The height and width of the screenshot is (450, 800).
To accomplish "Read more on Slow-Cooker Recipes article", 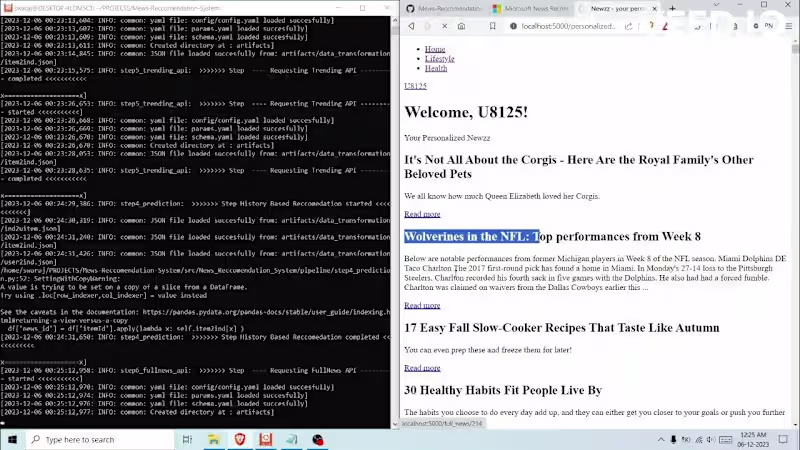I will coord(422,368).
